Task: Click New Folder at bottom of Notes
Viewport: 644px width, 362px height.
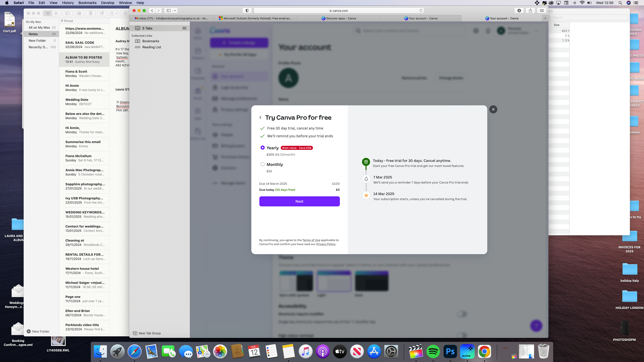Action: [38, 331]
